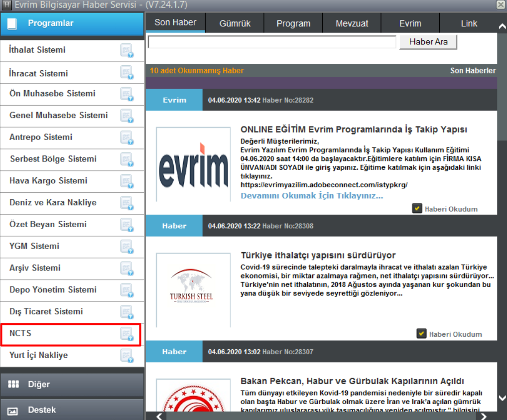Close the Evrim Haber Servisi window

coord(501,4)
